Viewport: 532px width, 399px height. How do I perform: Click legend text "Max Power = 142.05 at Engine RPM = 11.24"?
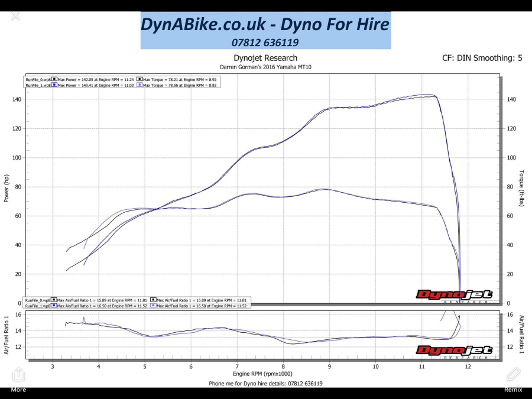coord(96,79)
